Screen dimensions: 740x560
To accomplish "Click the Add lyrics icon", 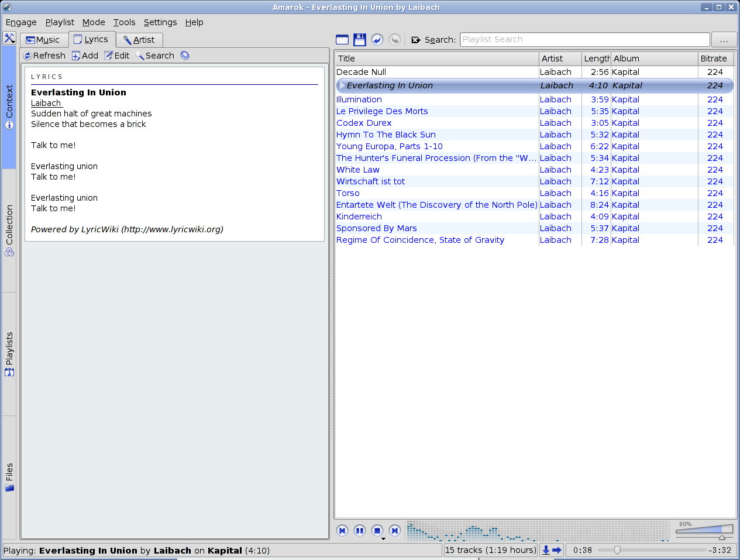I will (76, 56).
